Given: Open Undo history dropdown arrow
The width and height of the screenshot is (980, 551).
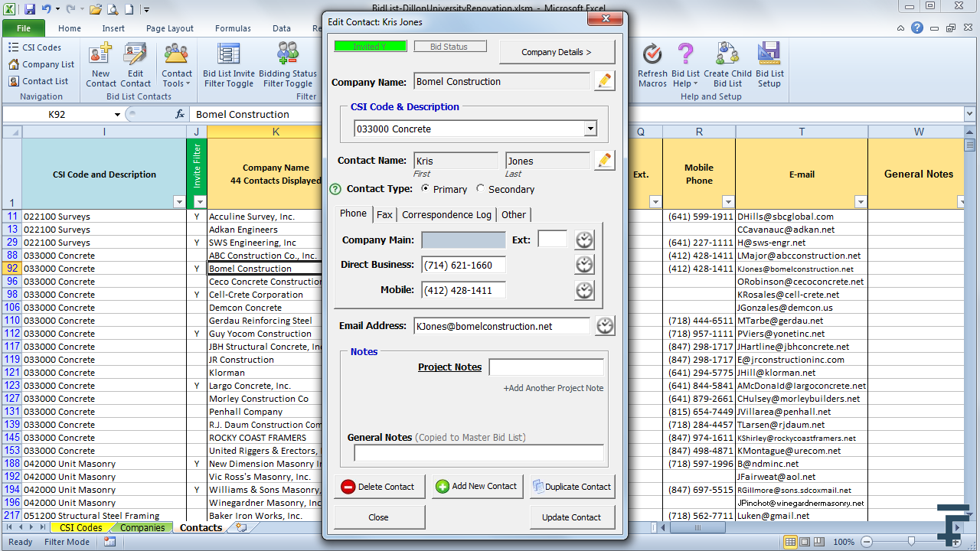Looking at the screenshot, I should pos(58,10).
